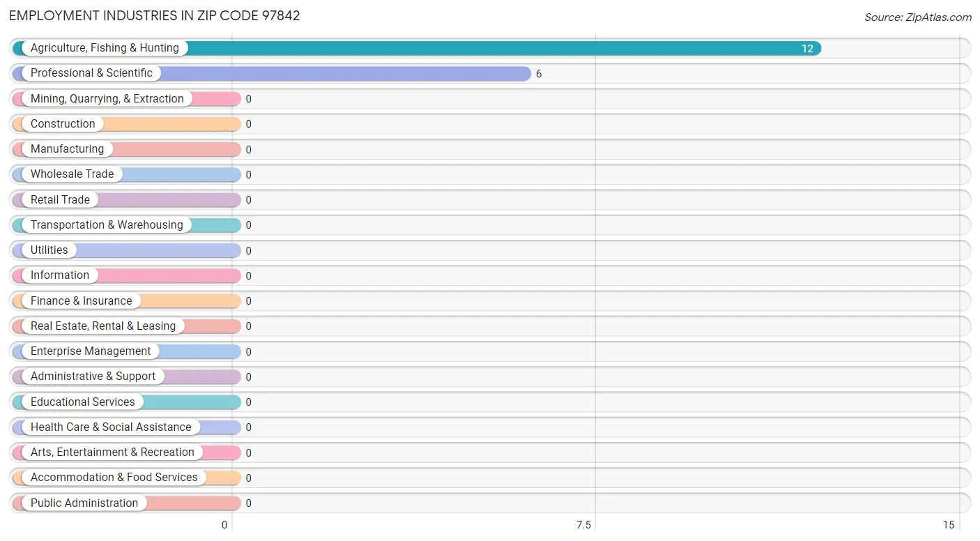Image resolution: width=980 pixels, height=541 pixels.
Task: Click Arts, Entertainment & Recreation label
Action: point(112,452)
